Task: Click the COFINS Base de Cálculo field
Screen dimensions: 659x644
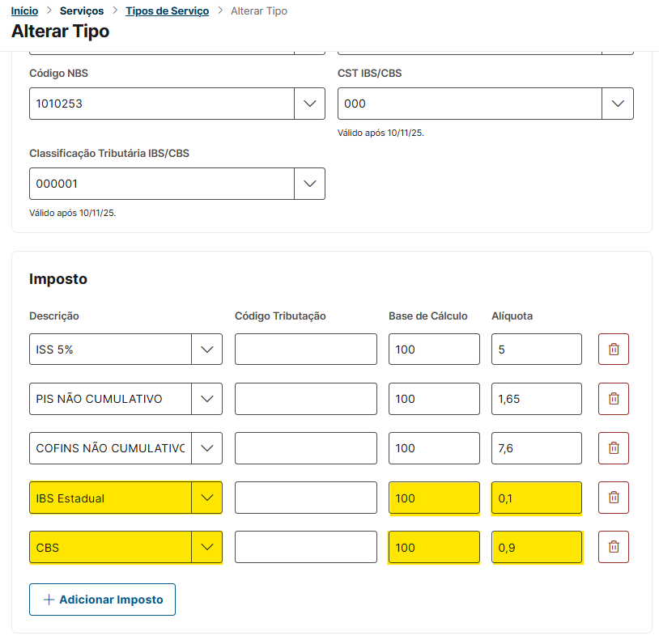Action: coord(434,448)
